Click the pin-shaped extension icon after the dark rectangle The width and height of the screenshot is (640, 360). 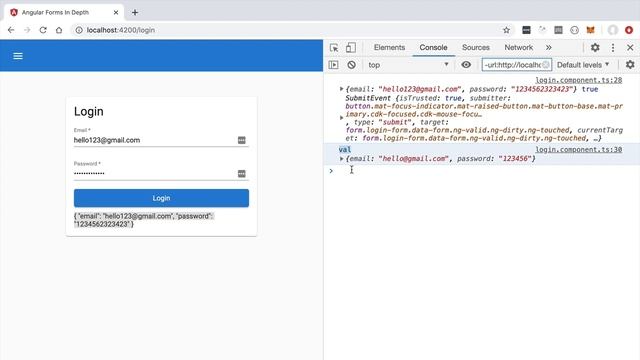(x=542, y=30)
